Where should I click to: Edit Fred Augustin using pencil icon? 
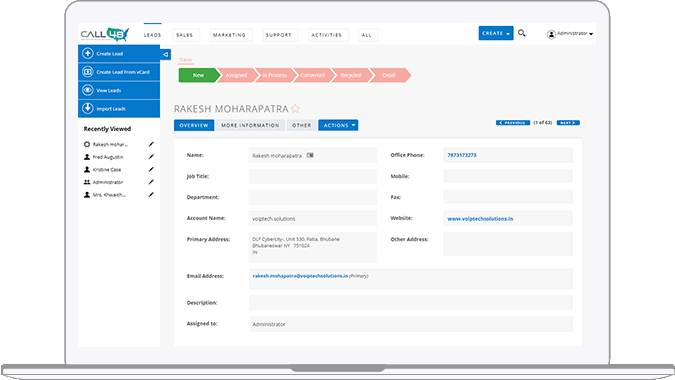click(151, 157)
